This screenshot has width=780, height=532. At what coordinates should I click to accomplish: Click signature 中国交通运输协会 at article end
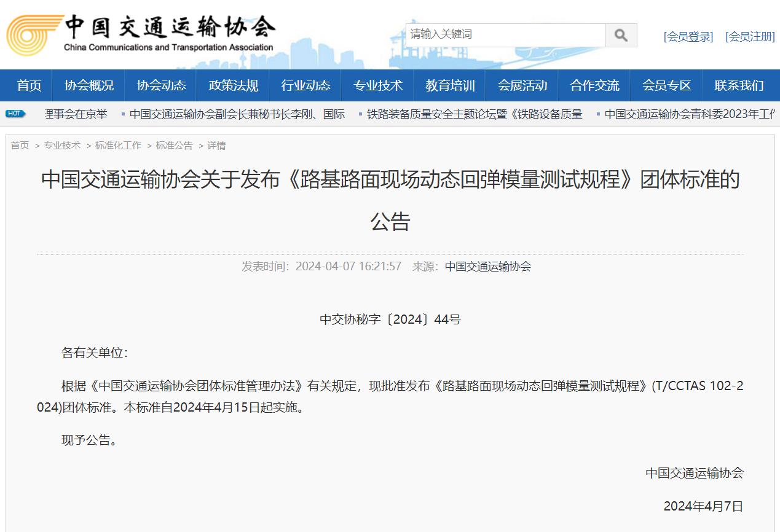coord(695,473)
